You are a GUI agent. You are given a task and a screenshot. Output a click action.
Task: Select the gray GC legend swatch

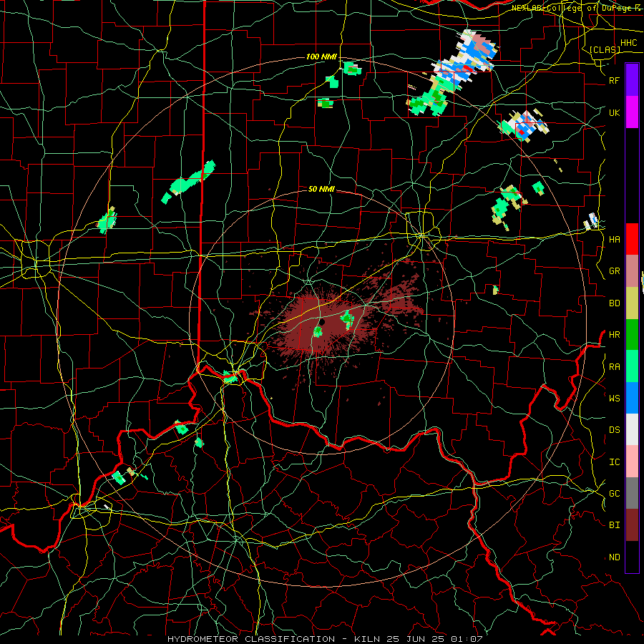(632, 493)
